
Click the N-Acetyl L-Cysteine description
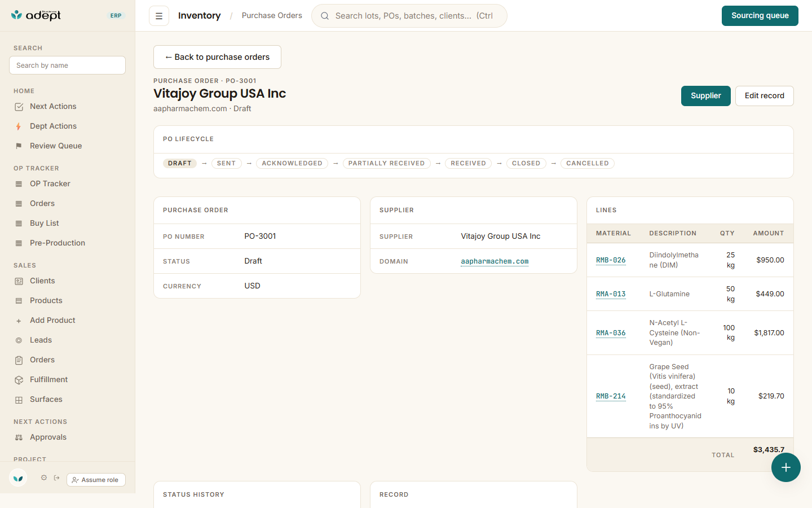click(674, 332)
